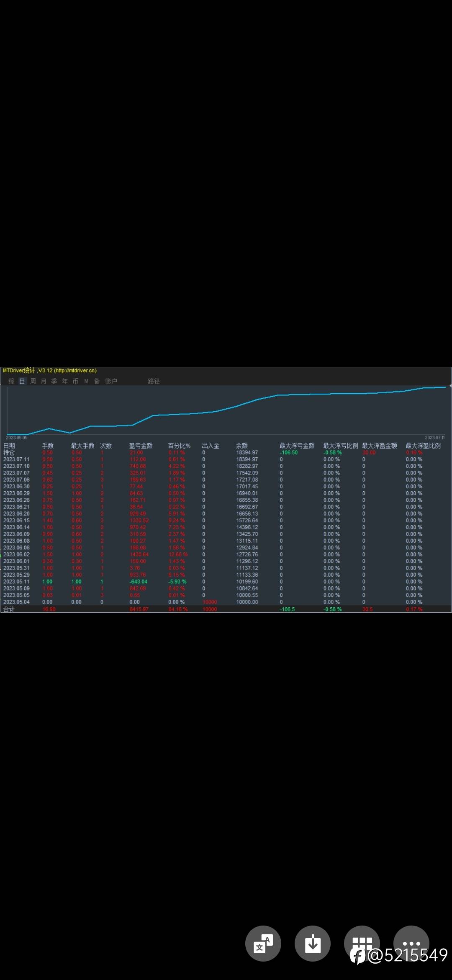
Task: Open the grid view icon
Action: coord(362,943)
